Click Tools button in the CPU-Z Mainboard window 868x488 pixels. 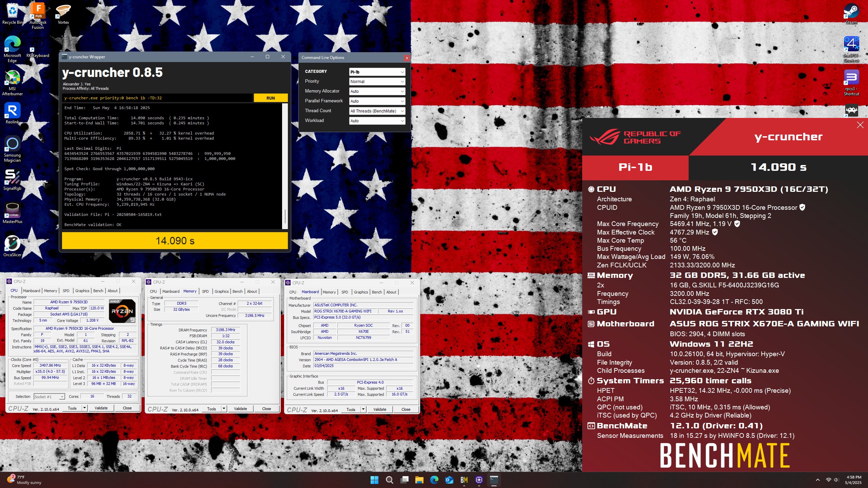click(351, 409)
